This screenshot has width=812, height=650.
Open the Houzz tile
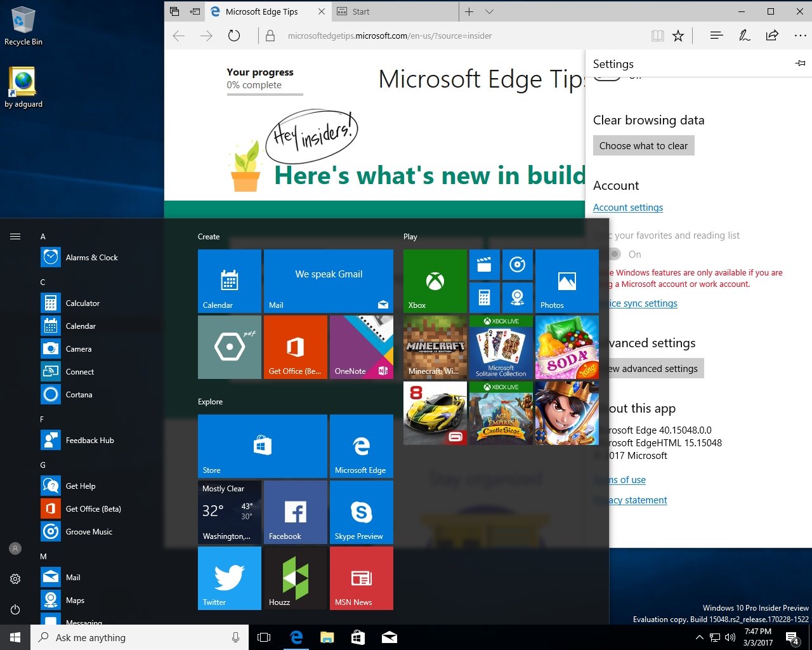[x=296, y=578]
